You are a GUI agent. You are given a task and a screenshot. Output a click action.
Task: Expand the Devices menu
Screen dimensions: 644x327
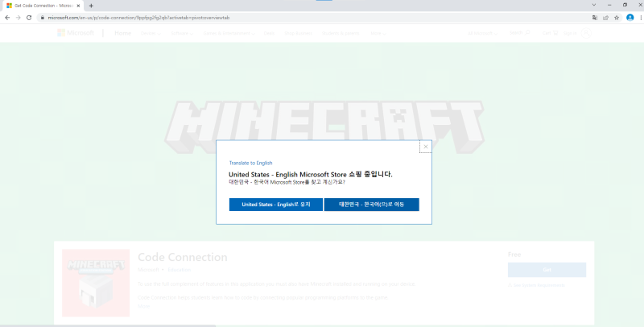pos(151,33)
